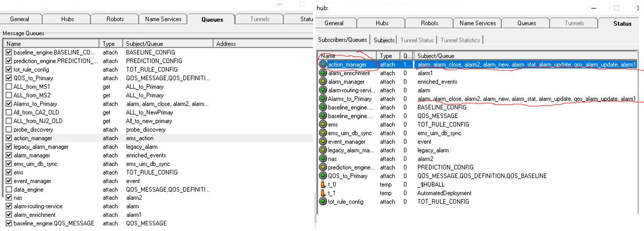Uncheck the action_manager queue checkbox
644x231 pixels.
click(x=9, y=138)
